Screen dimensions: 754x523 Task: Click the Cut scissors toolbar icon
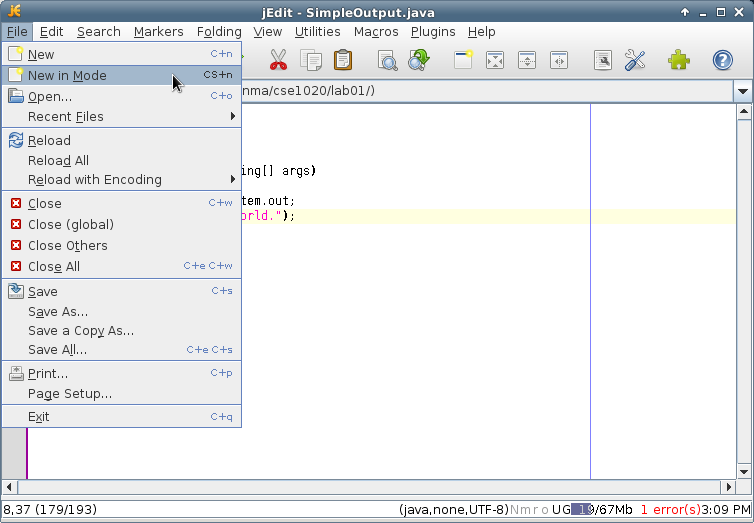[x=278, y=60]
